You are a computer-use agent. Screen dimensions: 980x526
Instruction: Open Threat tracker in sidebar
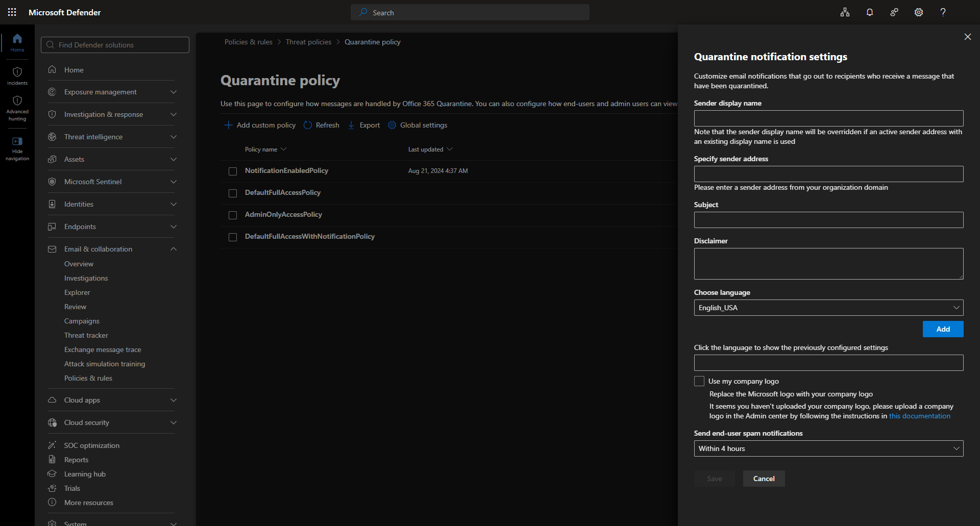click(x=86, y=335)
